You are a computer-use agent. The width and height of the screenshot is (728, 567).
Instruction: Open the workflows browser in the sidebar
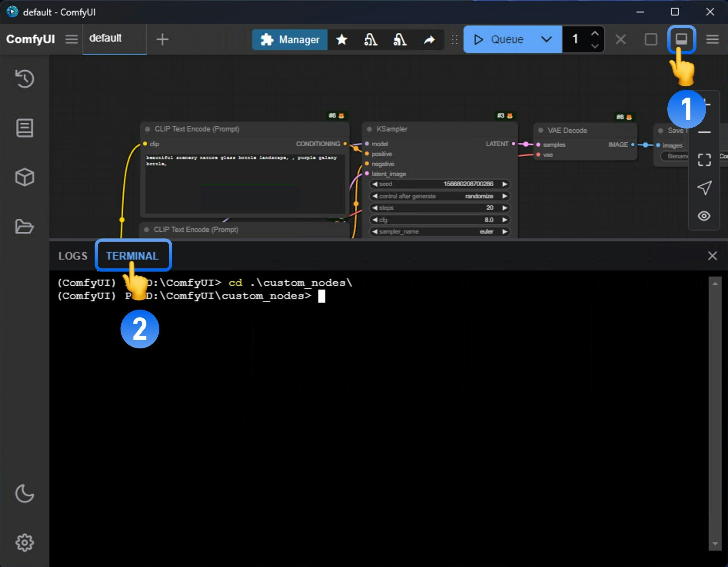[24, 227]
